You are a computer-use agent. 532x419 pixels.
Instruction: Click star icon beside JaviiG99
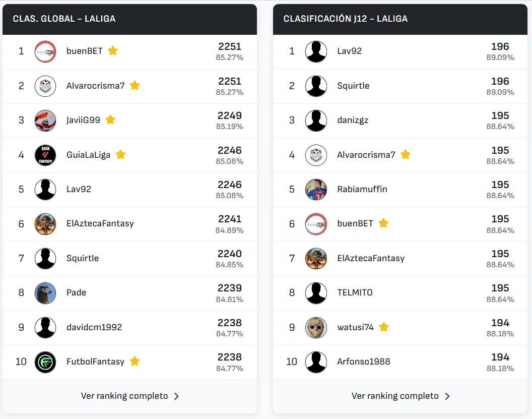point(110,119)
